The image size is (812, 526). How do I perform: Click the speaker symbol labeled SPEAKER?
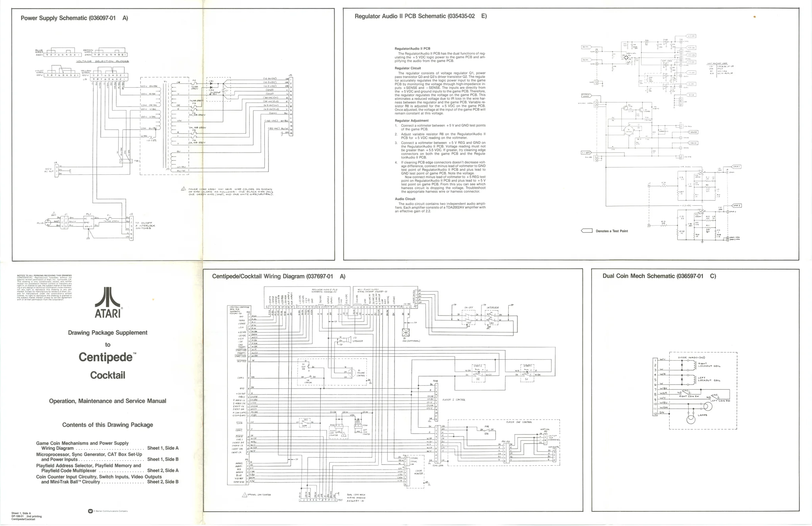348,340
